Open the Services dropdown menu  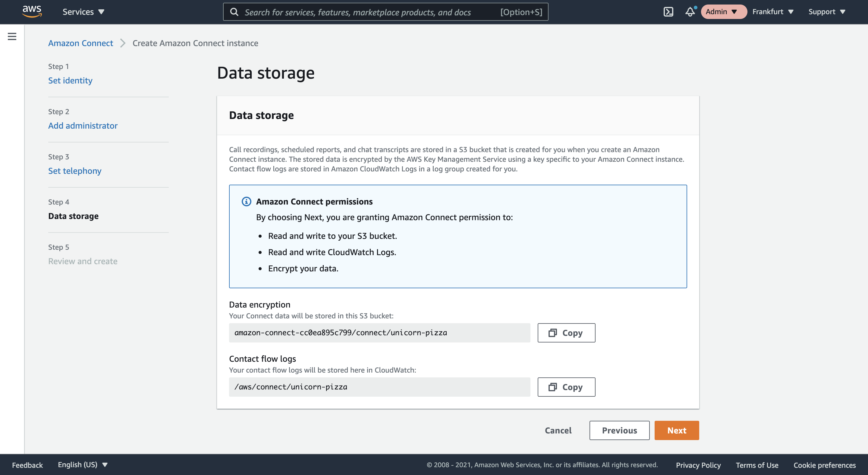(x=83, y=12)
